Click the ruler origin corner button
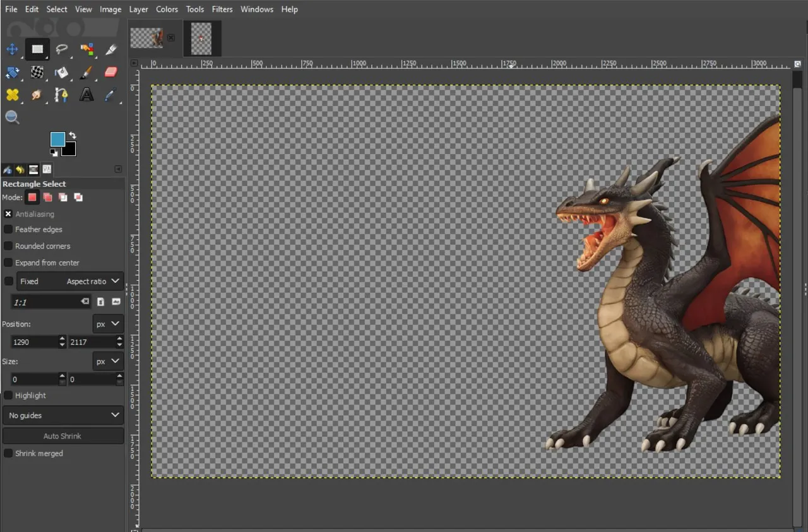 point(134,63)
